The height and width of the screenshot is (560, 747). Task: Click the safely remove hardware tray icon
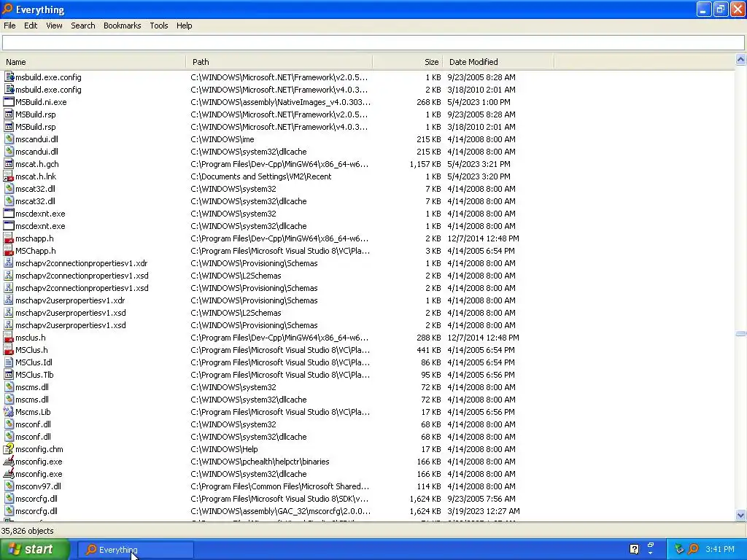pyautogui.click(x=679, y=549)
